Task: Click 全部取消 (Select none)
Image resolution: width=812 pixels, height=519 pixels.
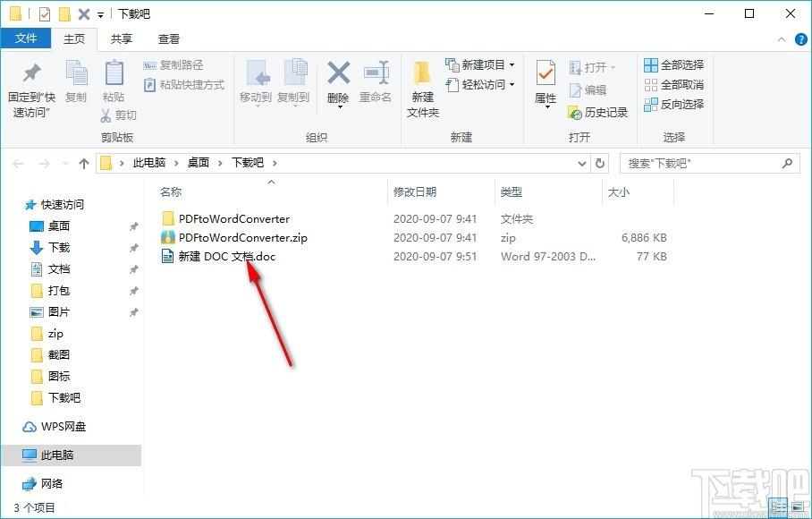Action: pyautogui.click(x=673, y=84)
